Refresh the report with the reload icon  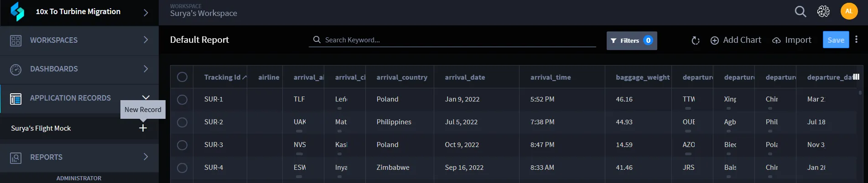point(696,41)
